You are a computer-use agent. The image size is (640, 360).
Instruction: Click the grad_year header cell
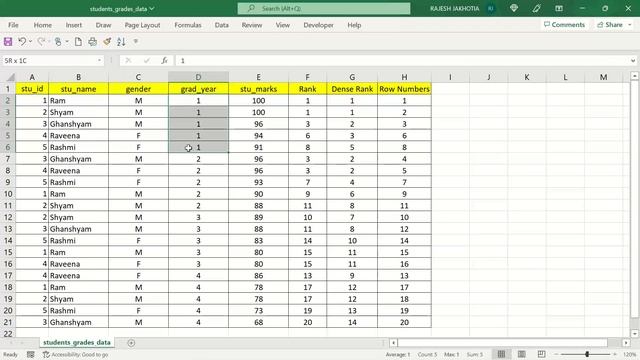[198, 89]
